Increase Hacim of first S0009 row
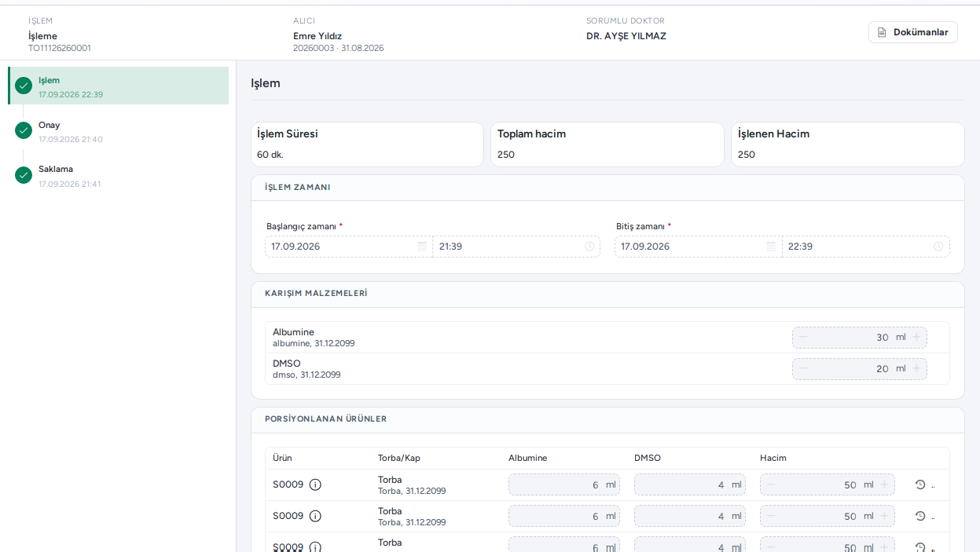Image resolution: width=980 pixels, height=552 pixels. [x=884, y=484]
